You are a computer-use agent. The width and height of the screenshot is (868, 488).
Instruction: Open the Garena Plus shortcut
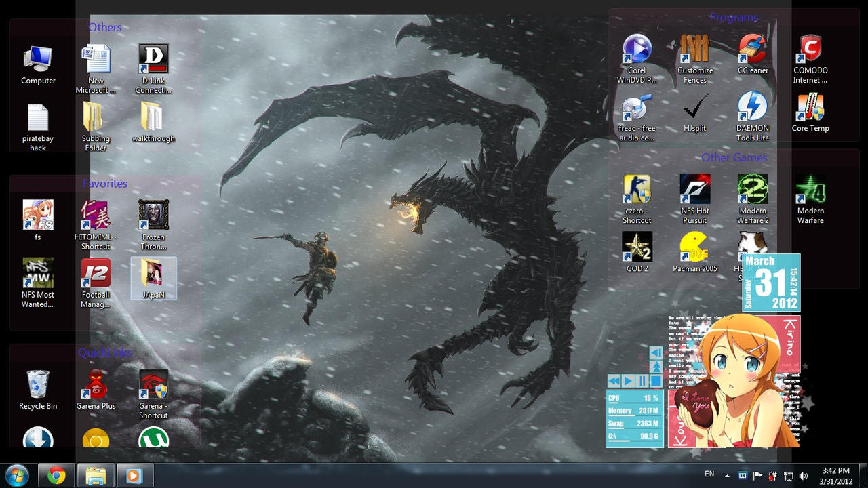point(96,386)
